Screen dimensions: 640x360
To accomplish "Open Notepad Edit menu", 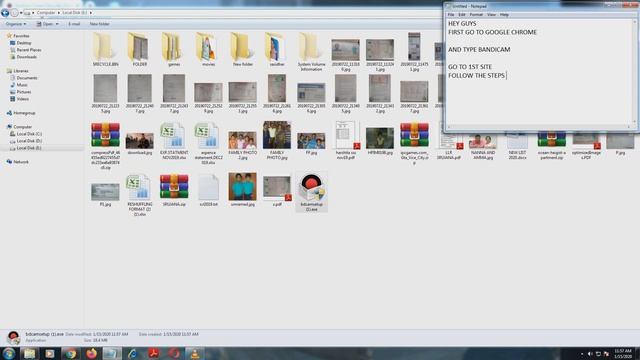I will [x=462, y=15].
